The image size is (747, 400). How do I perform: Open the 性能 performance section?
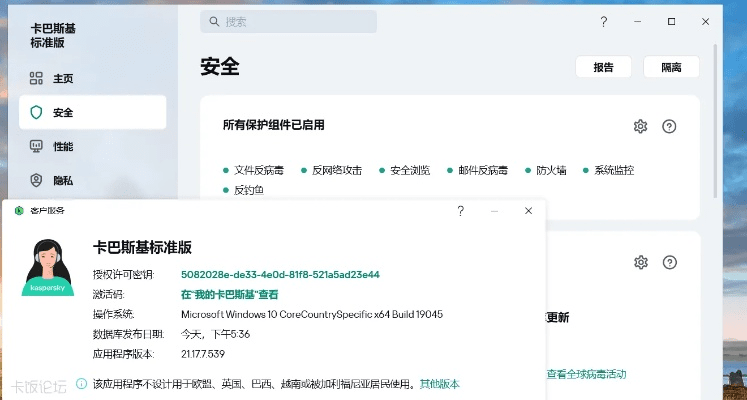[93, 146]
